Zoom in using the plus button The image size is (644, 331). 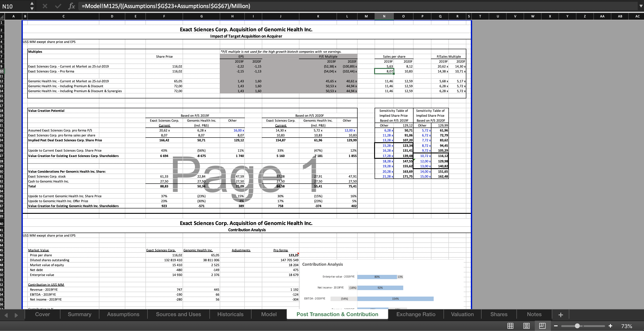point(610,326)
